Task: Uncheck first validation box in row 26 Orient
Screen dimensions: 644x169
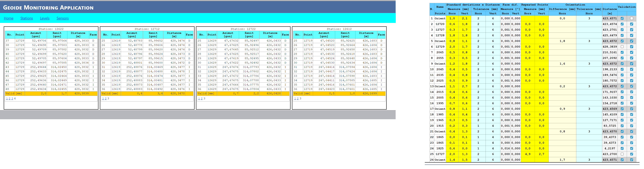Action: tap(622, 160)
